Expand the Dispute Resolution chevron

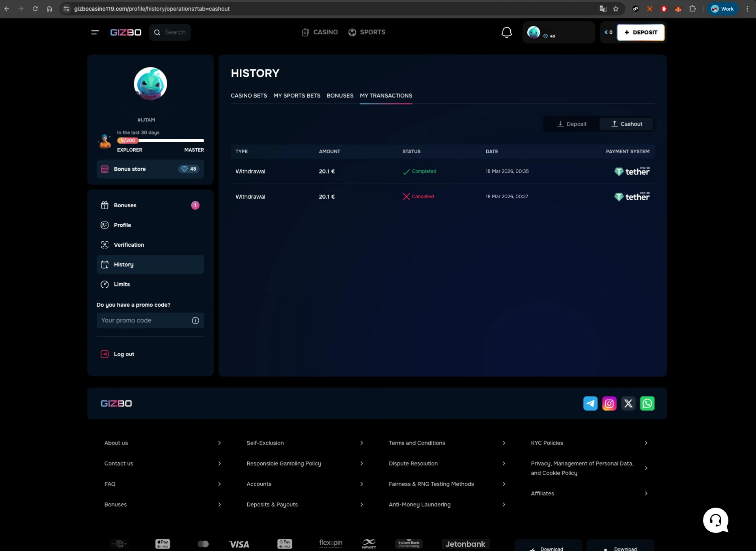point(504,463)
